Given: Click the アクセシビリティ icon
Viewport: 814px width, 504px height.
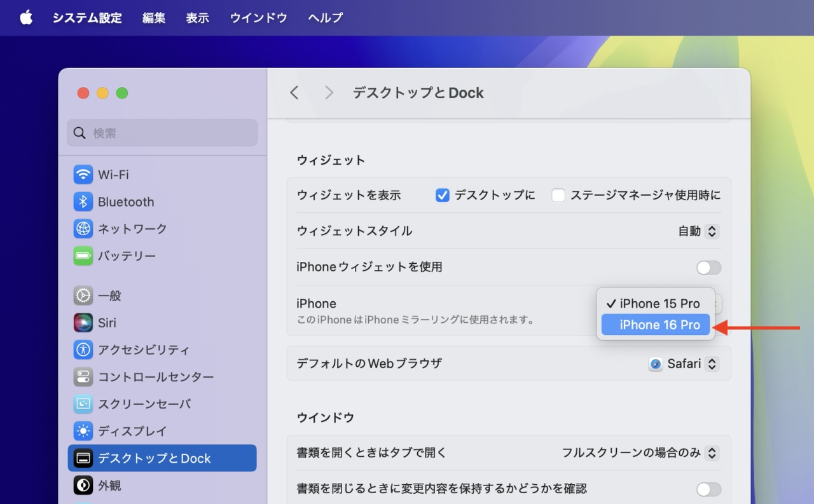Looking at the screenshot, I should tap(83, 350).
